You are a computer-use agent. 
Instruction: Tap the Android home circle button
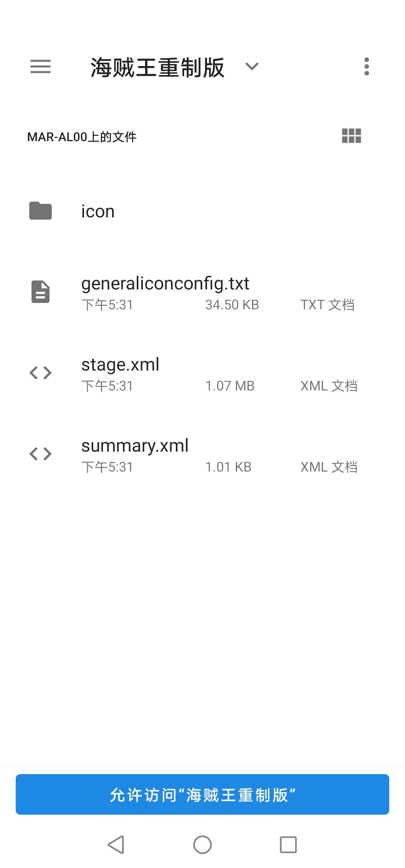pyautogui.click(x=202, y=845)
